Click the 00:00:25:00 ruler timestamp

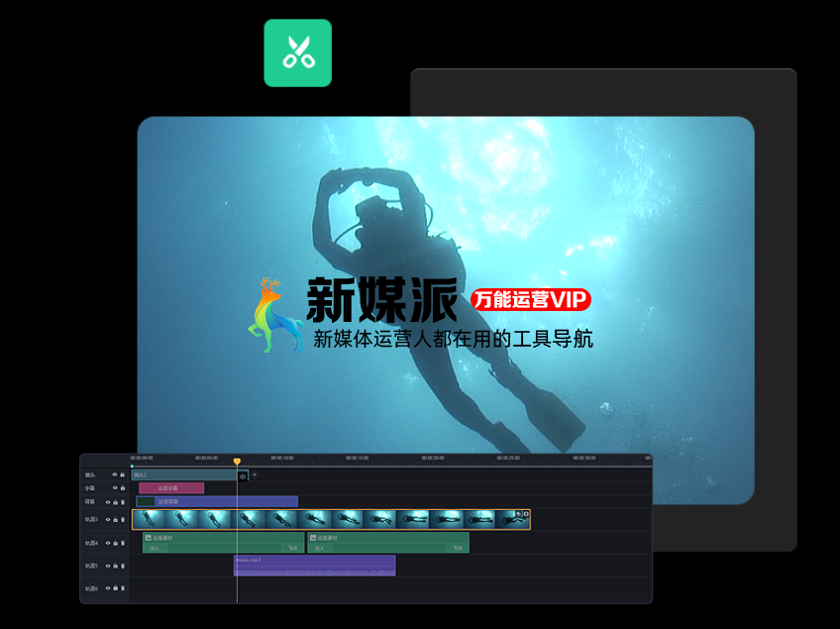(508, 458)
